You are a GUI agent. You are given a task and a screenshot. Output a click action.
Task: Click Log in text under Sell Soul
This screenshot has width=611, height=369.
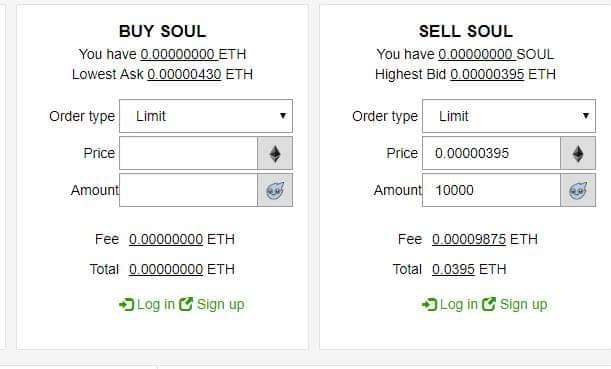[x=459, y=304]
